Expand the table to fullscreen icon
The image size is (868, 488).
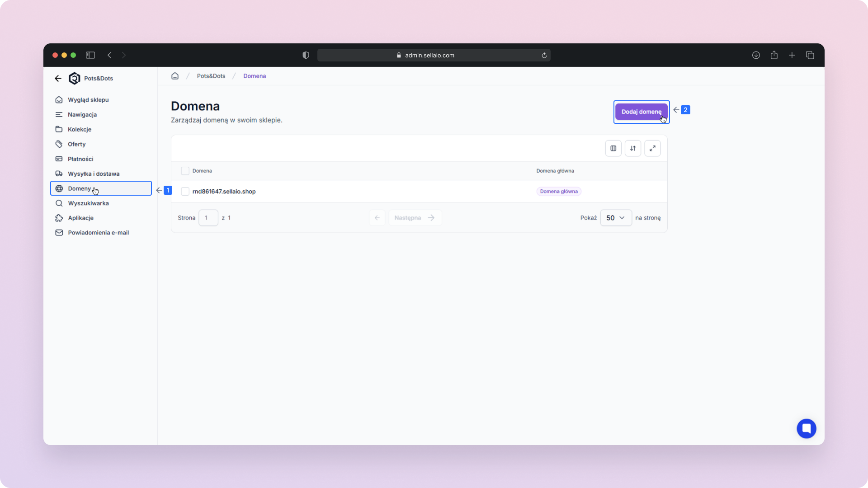click(x=652, y=148)
